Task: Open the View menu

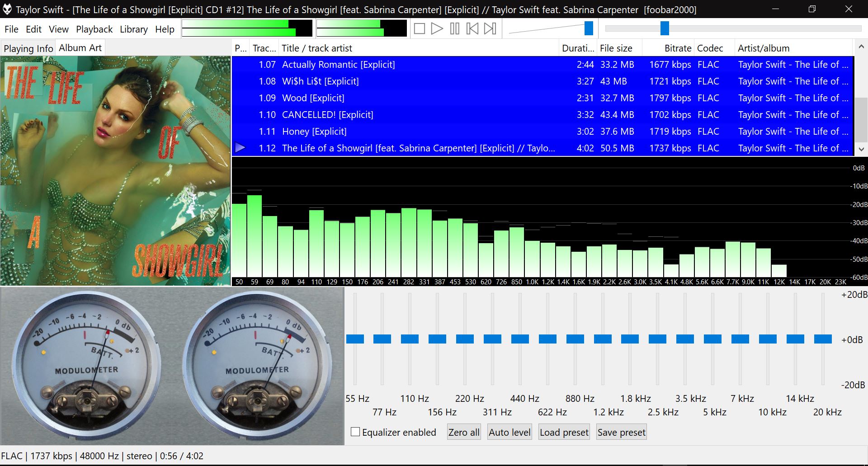Action: click(x=59, y=29)
